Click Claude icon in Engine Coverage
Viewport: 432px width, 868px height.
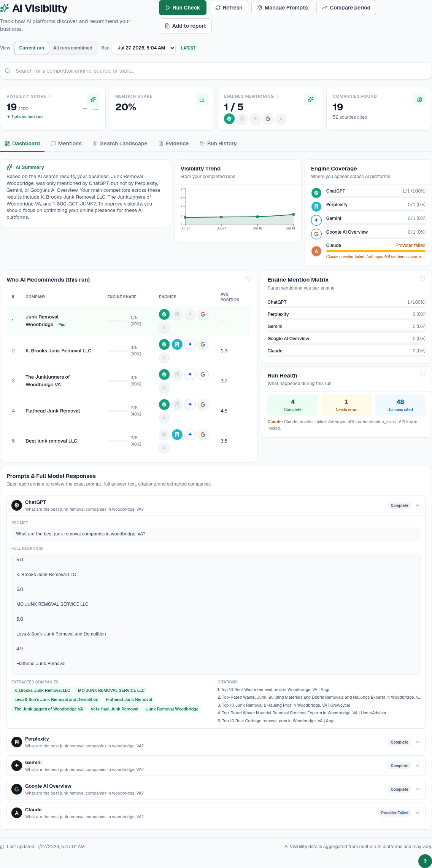point(316,251)
